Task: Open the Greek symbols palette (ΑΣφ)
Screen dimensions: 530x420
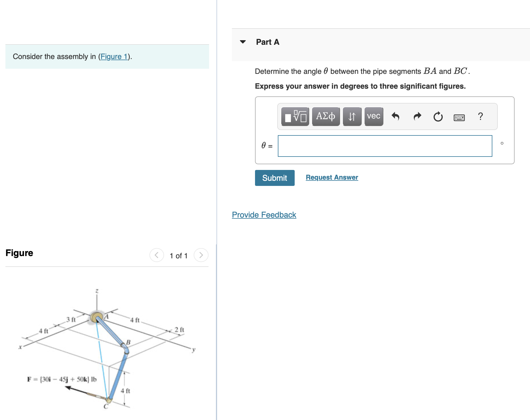Action: click(x=325, y=116)
